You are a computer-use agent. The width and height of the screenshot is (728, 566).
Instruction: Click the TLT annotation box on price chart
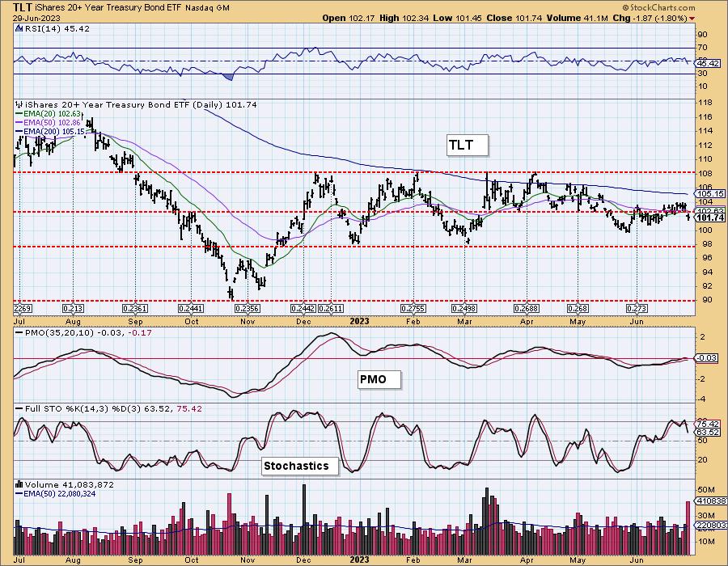pyautogui.click(x=467, y=146)
